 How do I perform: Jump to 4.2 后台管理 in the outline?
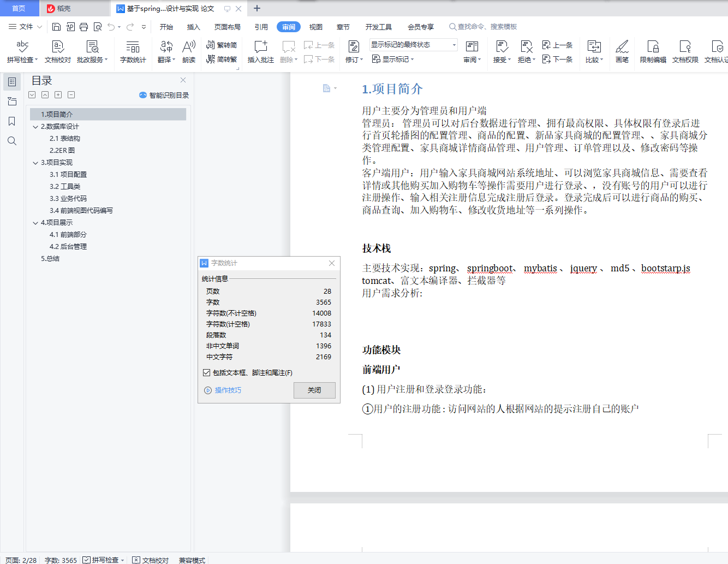point(68,247)
